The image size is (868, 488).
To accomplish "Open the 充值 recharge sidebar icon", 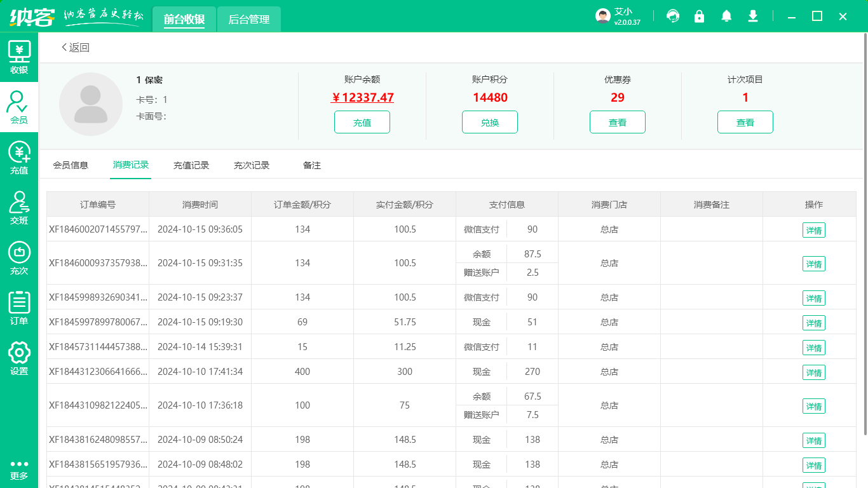I will [x=19, y=156].
